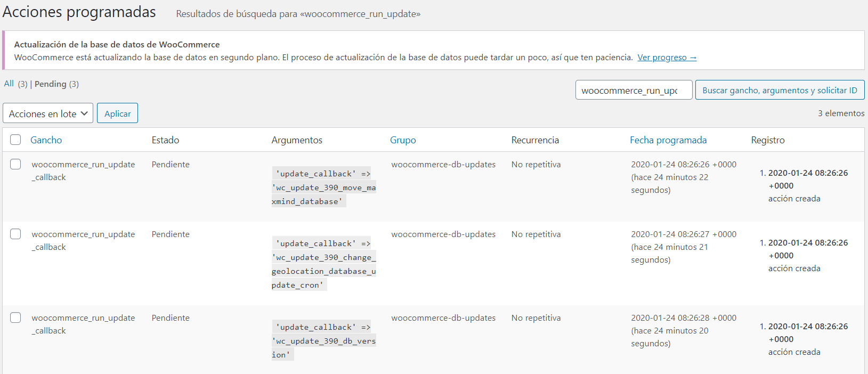Click the Resultados de búsqueda subtitle

tap(298, 14)
